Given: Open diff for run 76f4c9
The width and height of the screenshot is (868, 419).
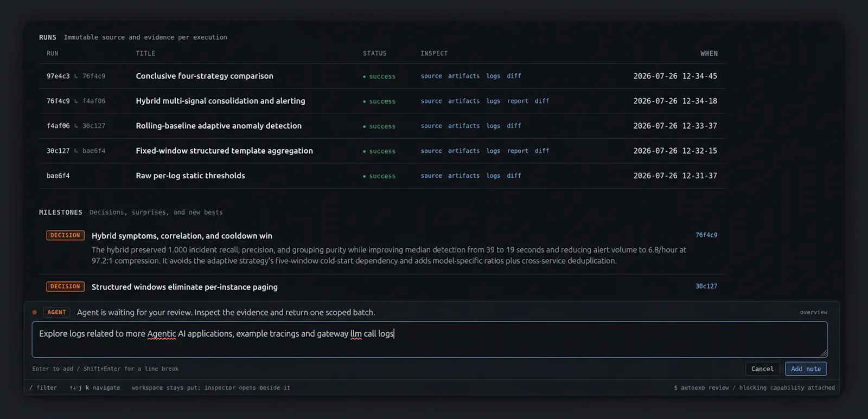Looking at the screenshot, I should pyautogui.click(x=542, y=101).
